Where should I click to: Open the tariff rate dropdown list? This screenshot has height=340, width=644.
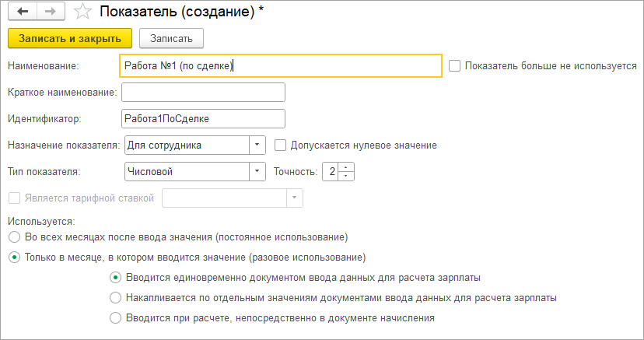pyautogui.click(x=294, y=198)
